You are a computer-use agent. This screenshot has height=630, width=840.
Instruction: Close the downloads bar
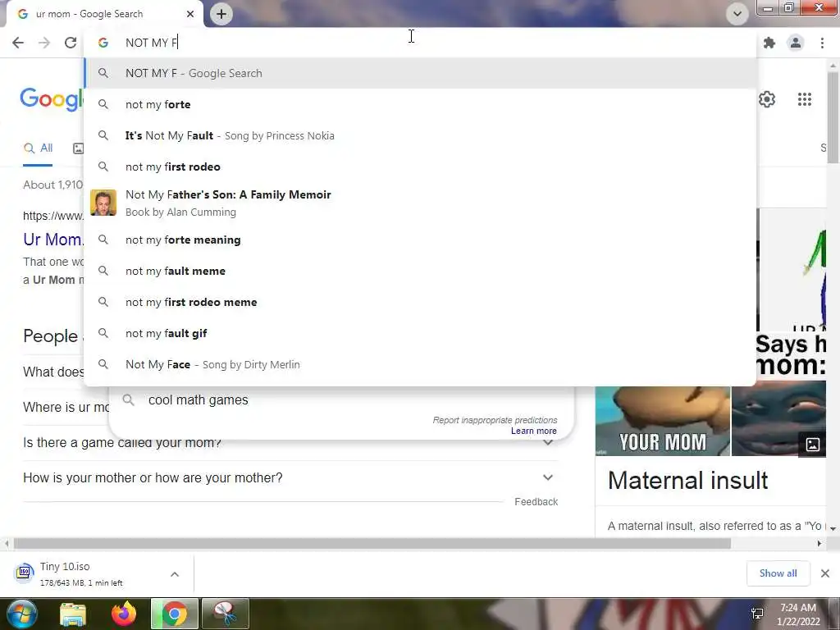(x=825, y=573)
